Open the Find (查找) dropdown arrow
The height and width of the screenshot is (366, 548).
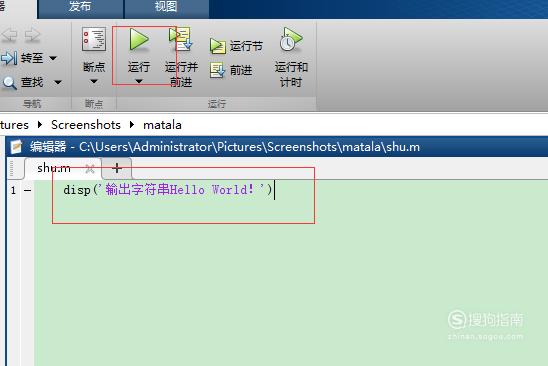(x=58, y=82)
